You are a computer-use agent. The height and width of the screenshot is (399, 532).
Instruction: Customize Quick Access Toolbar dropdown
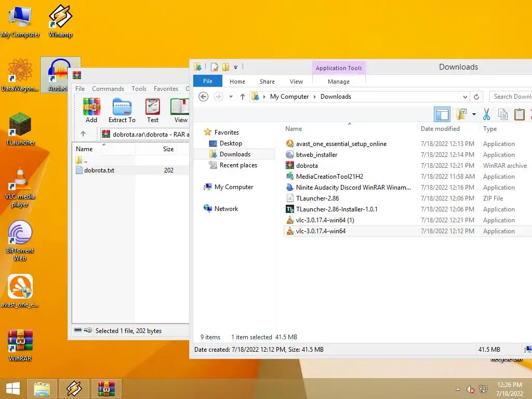pyautogui.click(x=235, y=67)
